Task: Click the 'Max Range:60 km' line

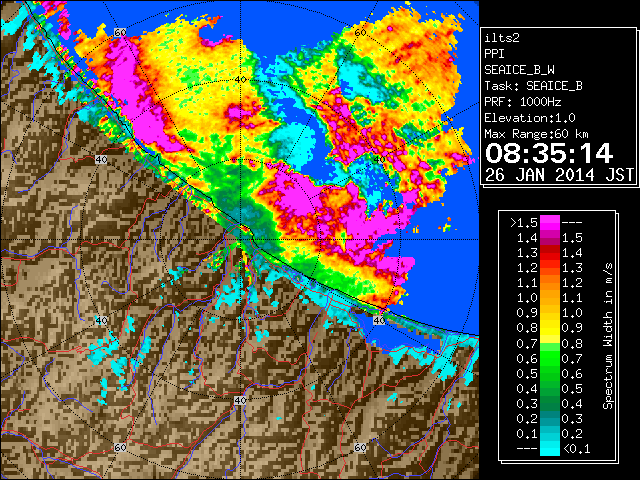Action: [536, 134]
